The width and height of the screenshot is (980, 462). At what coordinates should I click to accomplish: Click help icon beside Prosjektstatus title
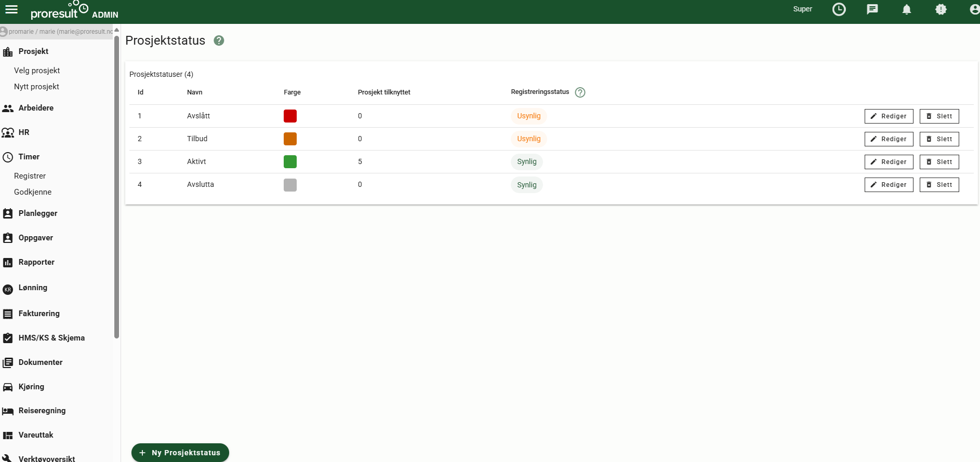(x=219, y=40)
